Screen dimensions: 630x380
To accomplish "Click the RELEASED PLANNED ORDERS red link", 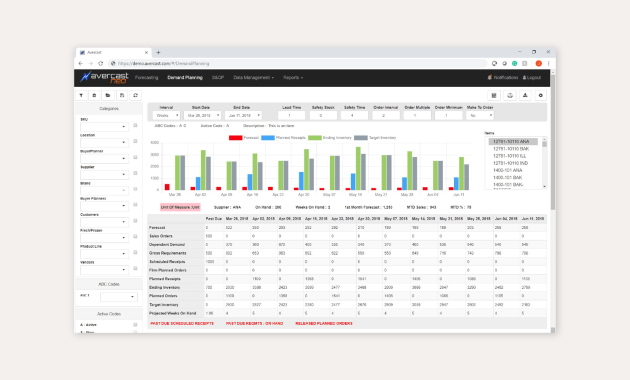I will point(324,323).
